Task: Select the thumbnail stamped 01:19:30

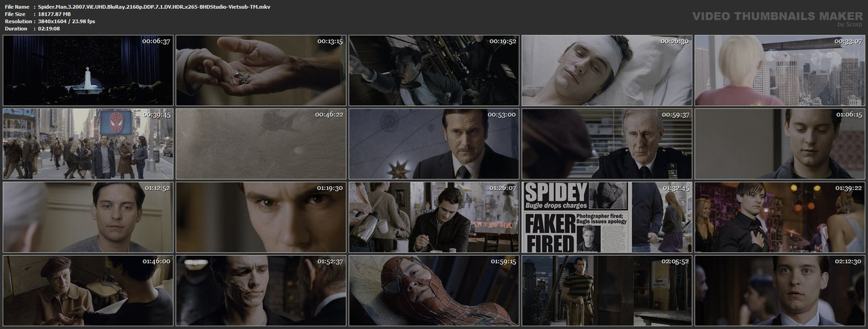Action: [x=261, y=217]
